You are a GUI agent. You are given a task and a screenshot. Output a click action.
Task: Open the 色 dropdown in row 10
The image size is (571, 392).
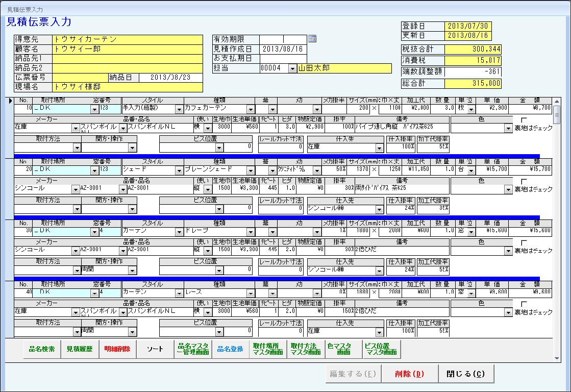(x=507, y=129)
